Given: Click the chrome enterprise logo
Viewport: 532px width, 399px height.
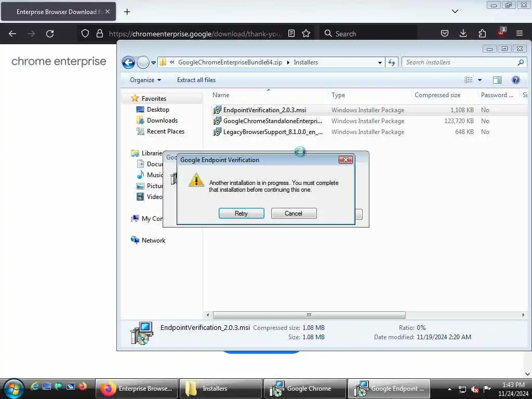Looking at the screenshot, I should point(59,61).
